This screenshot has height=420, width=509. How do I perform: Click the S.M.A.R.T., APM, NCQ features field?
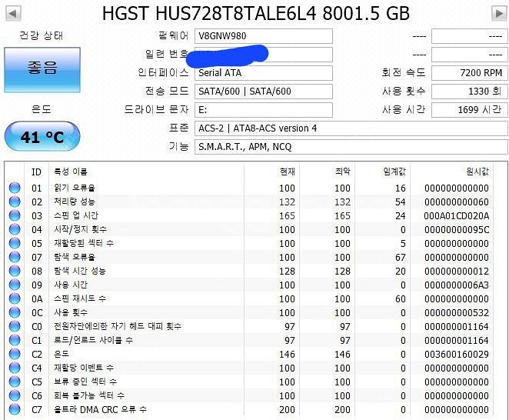pyautogui.click(x=351, y=147)
